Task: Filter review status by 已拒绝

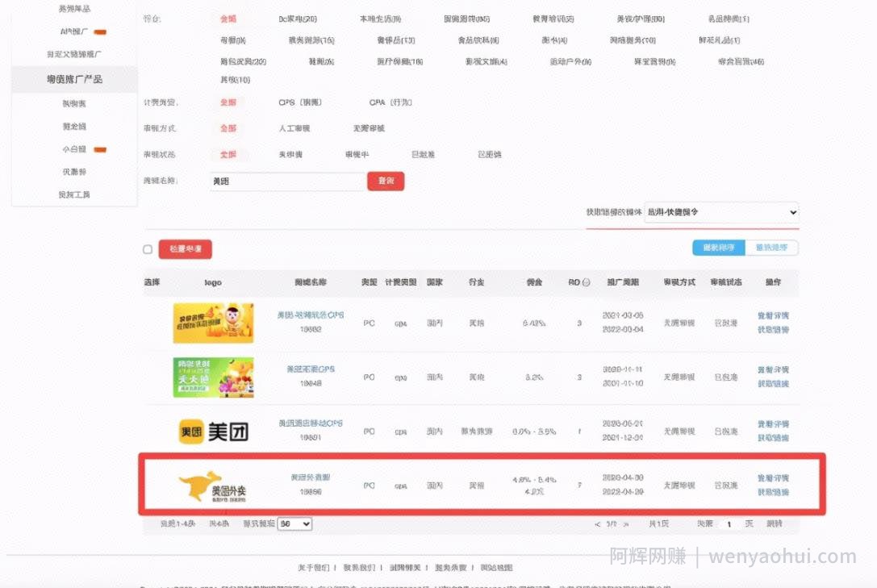Action: click(x=490, y=154)
